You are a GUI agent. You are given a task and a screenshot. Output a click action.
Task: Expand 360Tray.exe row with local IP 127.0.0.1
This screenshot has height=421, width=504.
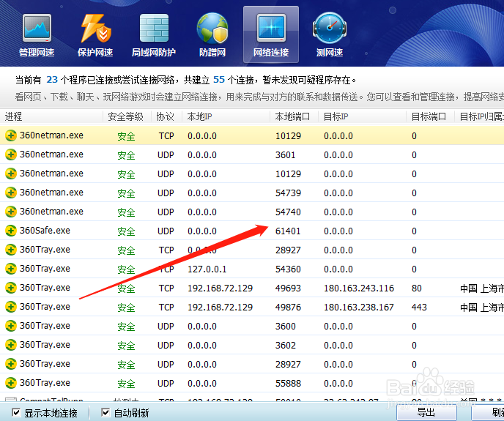[10, 269]
